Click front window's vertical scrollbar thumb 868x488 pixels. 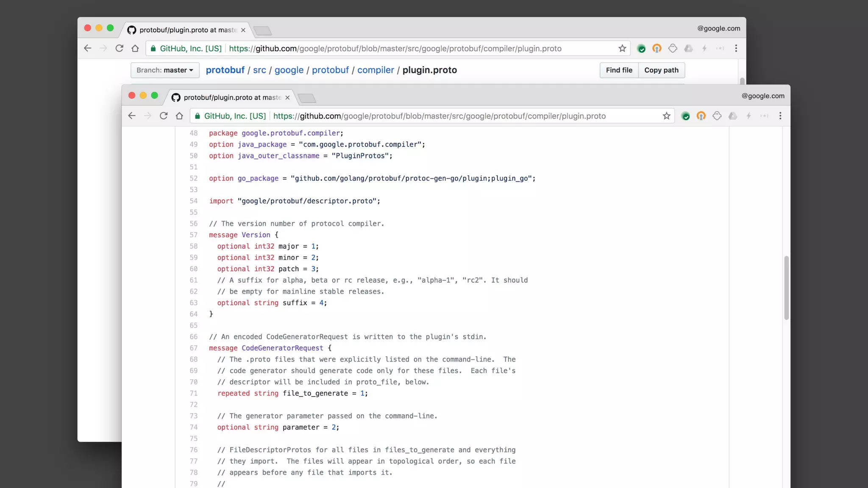pos(786,288)
